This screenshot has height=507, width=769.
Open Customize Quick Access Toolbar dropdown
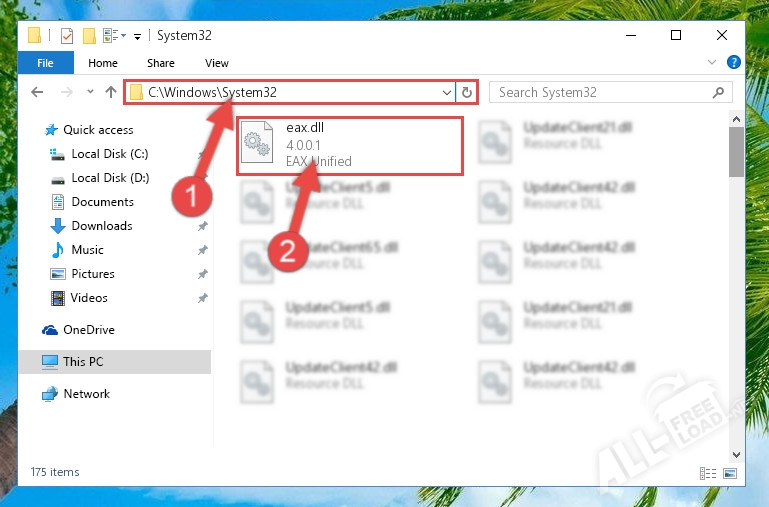click(136, 36)
